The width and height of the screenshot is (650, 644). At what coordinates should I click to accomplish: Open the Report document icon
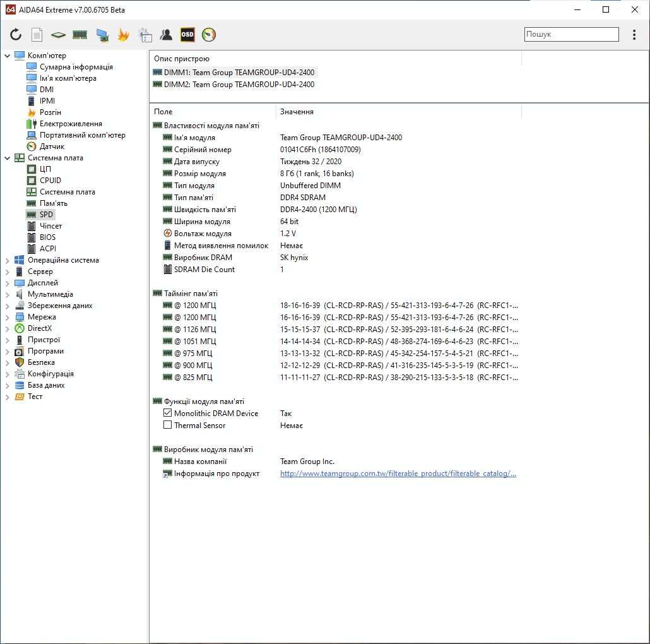[37, 35]
